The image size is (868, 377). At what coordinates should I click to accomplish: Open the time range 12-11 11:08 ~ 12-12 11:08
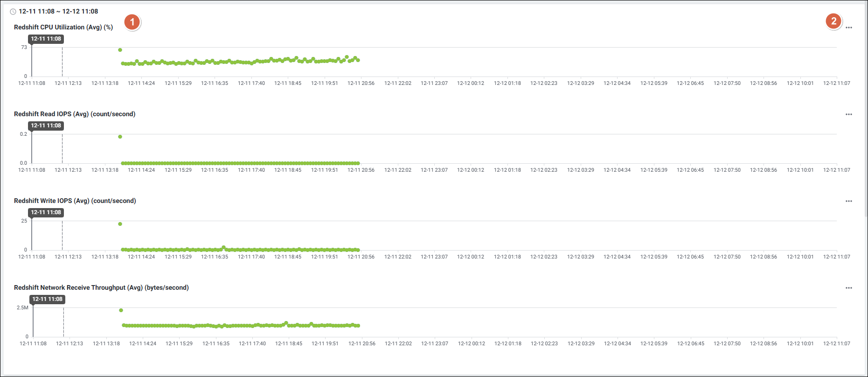point(58,11)
